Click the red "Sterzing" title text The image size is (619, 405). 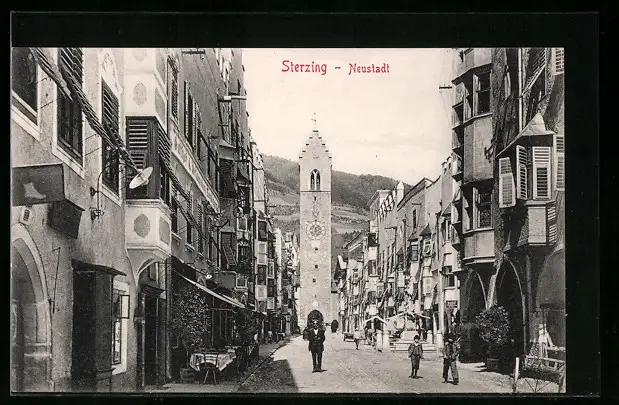click(303, 67)
